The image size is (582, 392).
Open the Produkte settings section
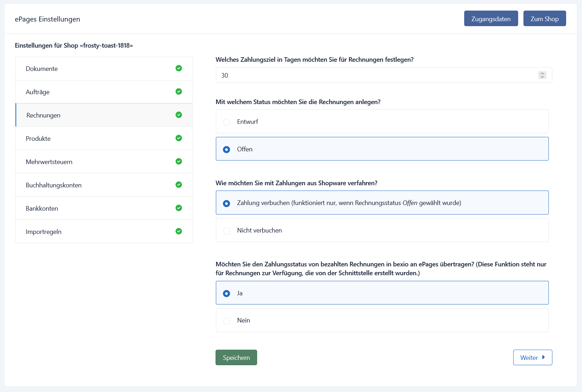click(x=104, y=138)
